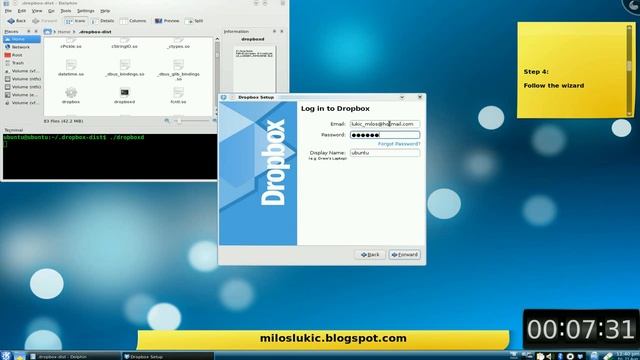Switch Dolphin to Icons view mode
Screen dimensions: 640x360
pos(76,21)
